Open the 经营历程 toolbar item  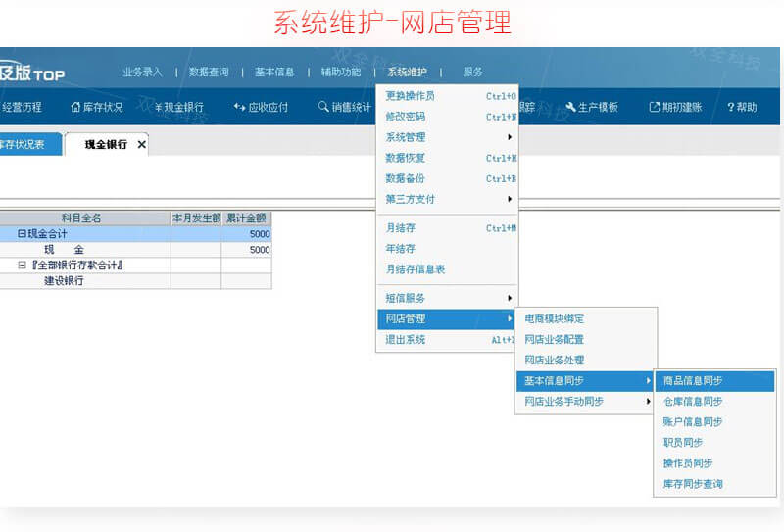(x=21, y=107)
